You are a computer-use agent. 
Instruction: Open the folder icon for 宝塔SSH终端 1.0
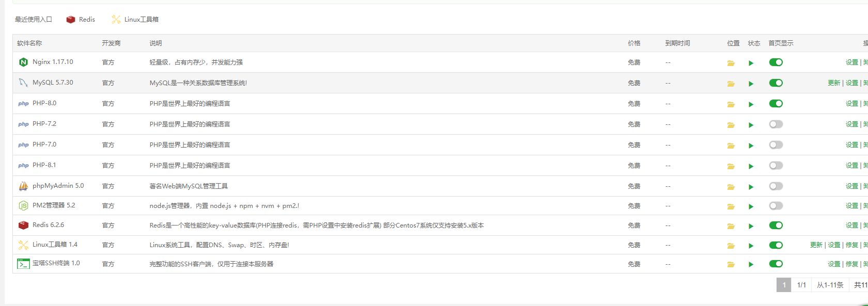pyautogui.click(x=731, y=264)
